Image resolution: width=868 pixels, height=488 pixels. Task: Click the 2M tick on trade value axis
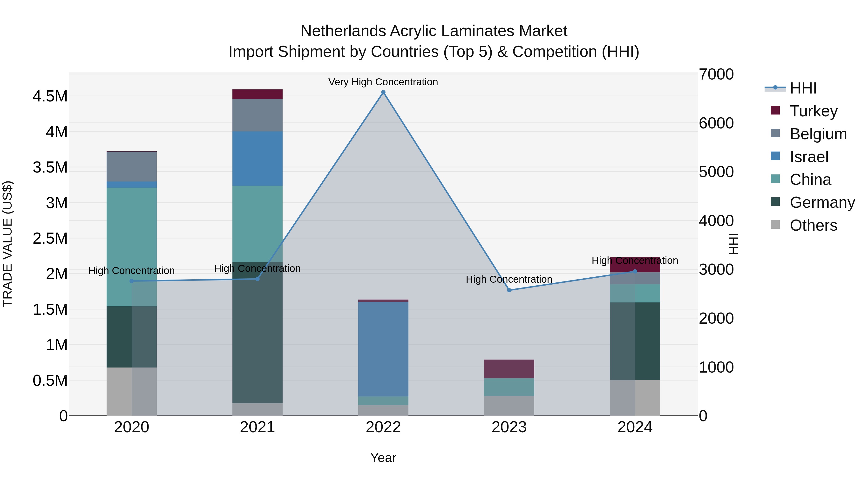57,274
